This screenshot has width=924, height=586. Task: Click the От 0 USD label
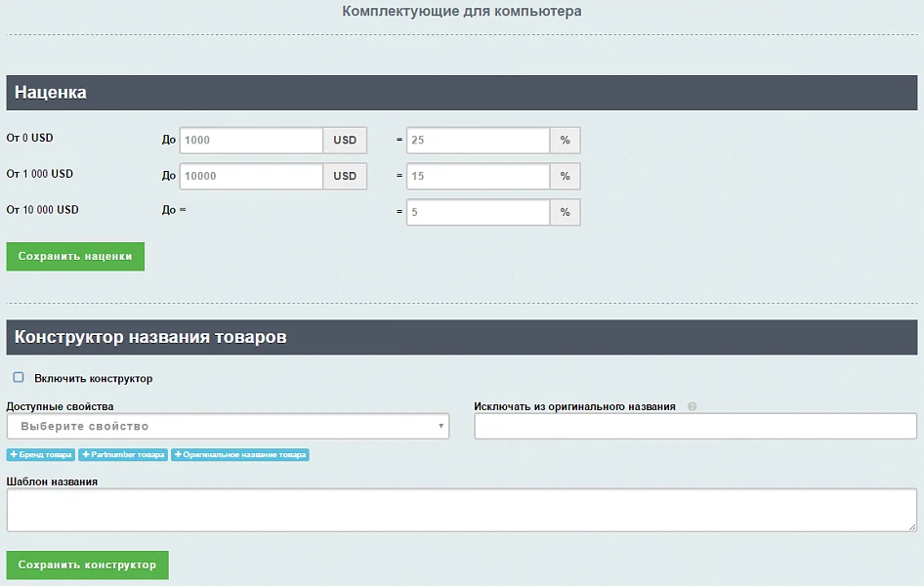coord(29,138)
